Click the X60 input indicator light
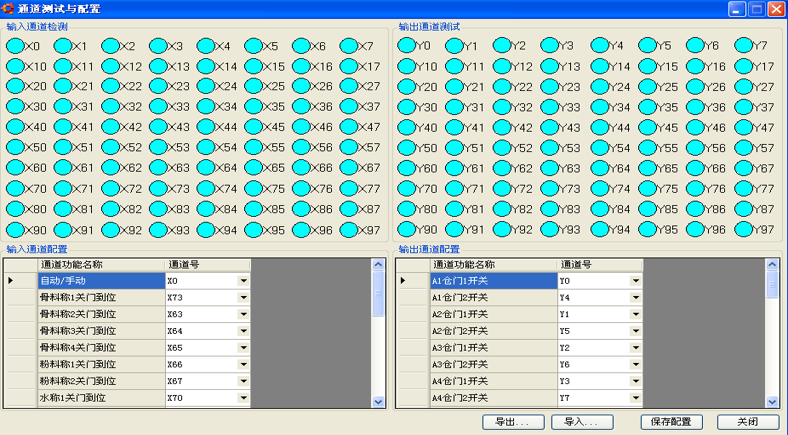The image size is (788, 435). (x=15, y=167)
